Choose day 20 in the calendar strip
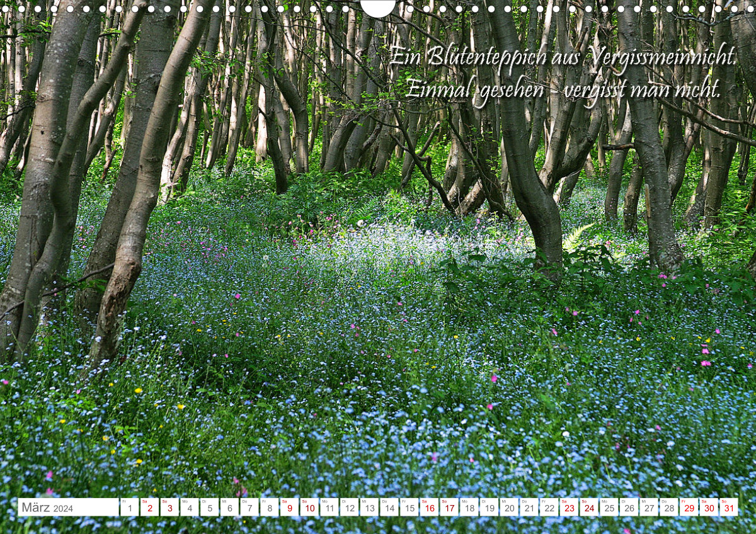This screenshot has height=534, width=756. click(x=509, y=507)
